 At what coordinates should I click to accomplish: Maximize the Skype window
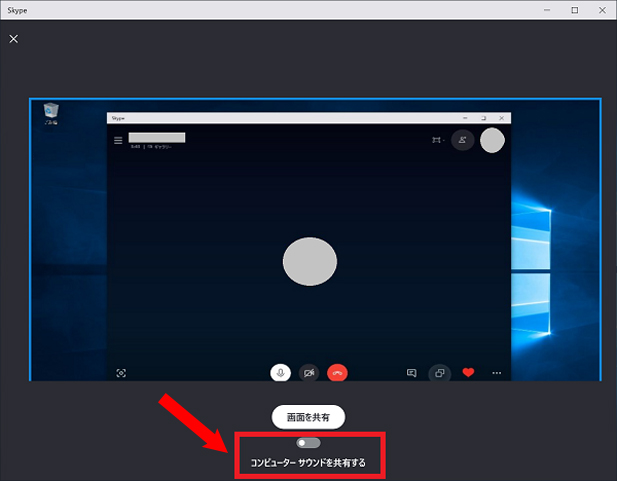click(x=575, y=10)
